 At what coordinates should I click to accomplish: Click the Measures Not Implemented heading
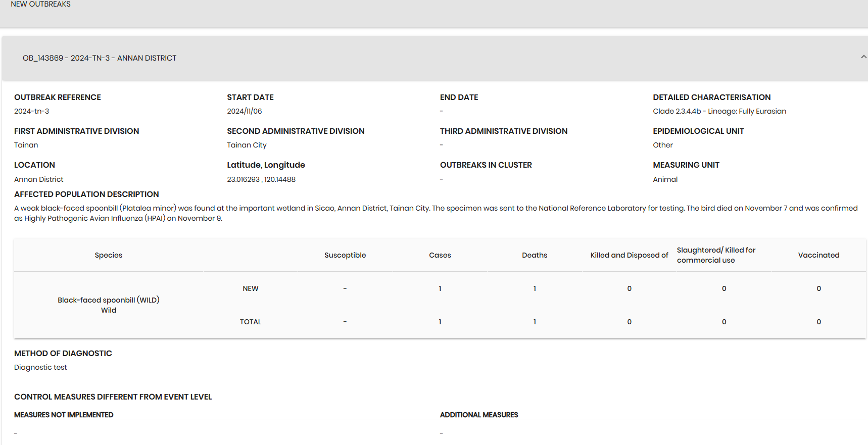tap(64, 415)
